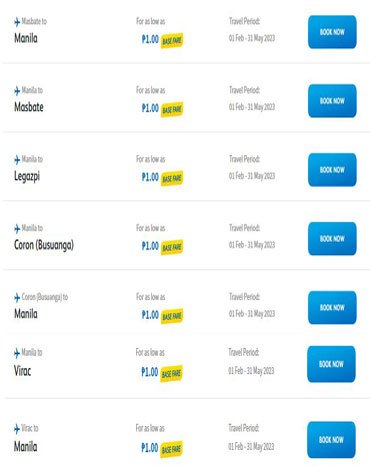Click the plane icon for Virac to Manila
The width and height of the screenshot is (370, 472).
click(x=17, y=429)
